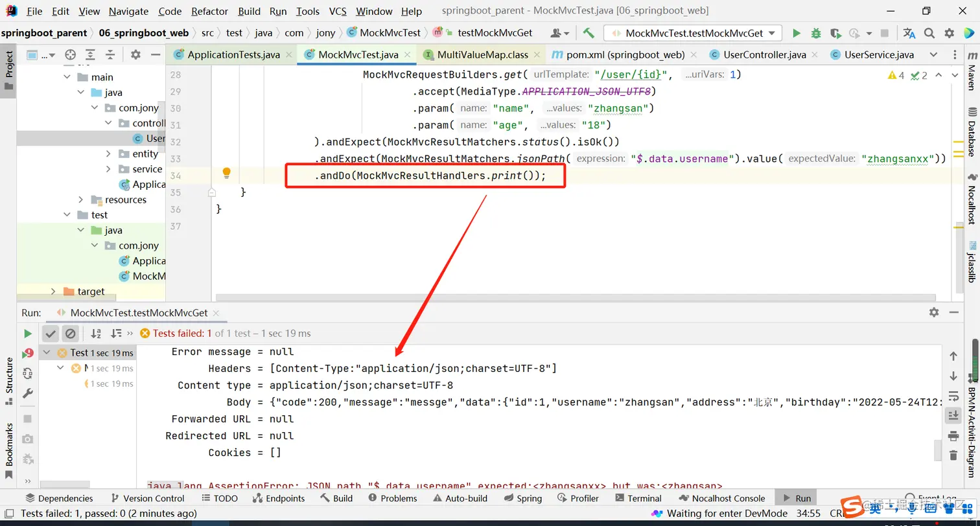This screenshot has height=526, width=980.
Task: Show the hidden editor tabs list
Action: click(x=933, y=55)
